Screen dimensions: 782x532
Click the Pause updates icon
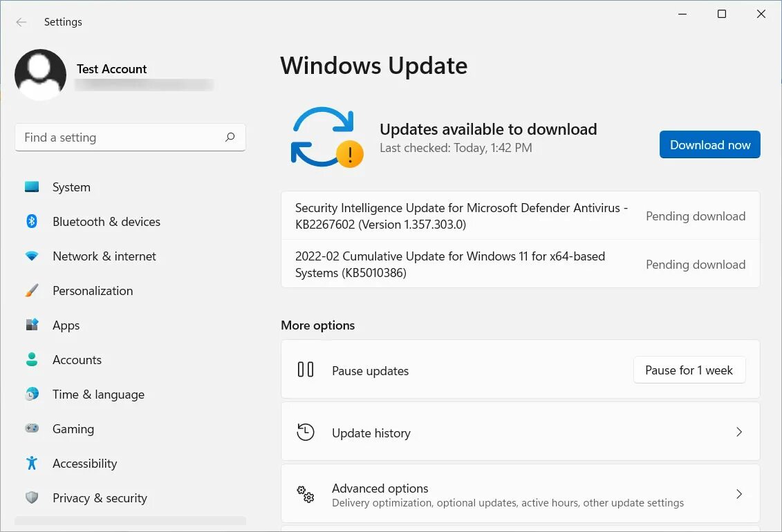click(x=305, y=370)
